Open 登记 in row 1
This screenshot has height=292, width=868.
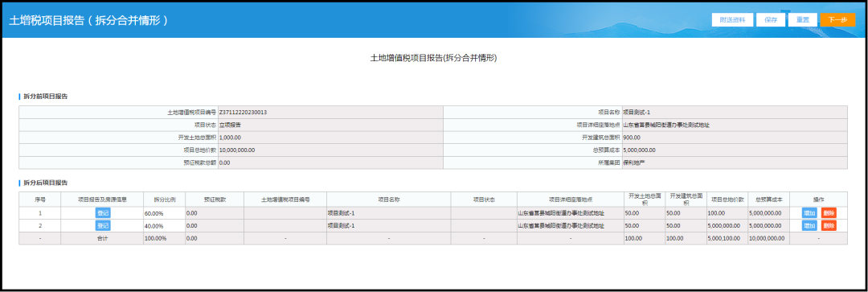tap(103, 213)
